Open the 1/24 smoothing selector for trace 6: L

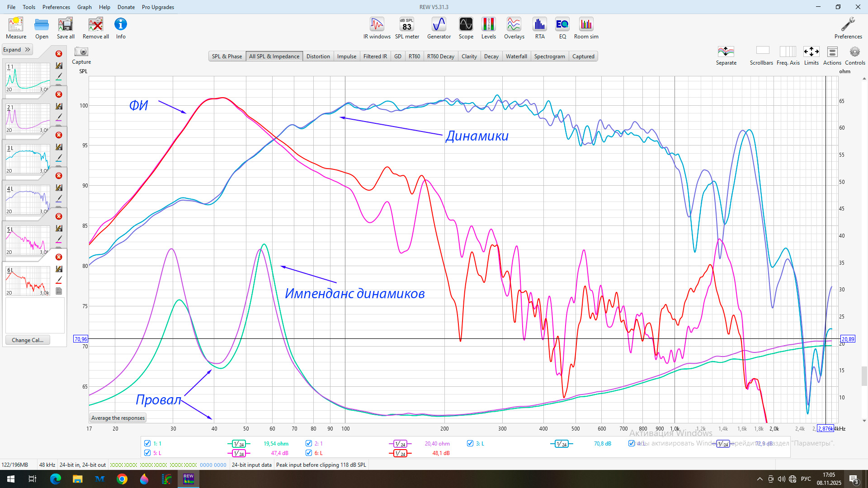pyautogui.click(x=400, y=453)
